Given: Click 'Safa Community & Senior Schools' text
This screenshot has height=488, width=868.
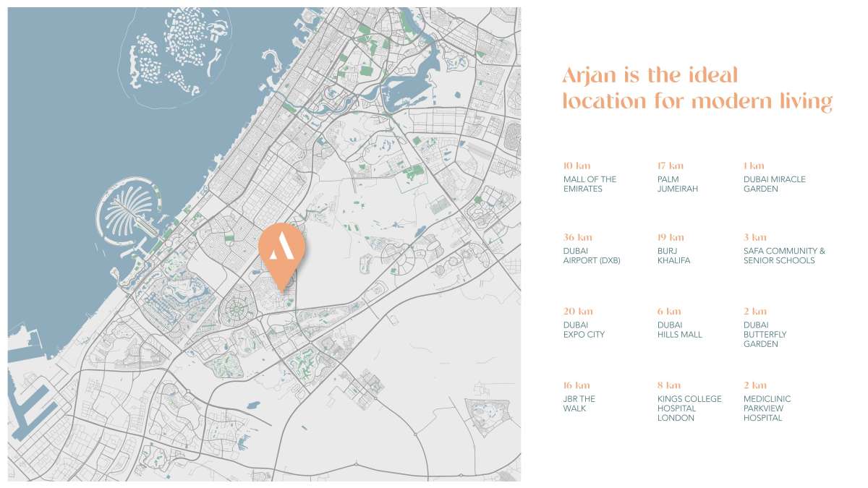Looking at the screenshot, I should 784,255.
